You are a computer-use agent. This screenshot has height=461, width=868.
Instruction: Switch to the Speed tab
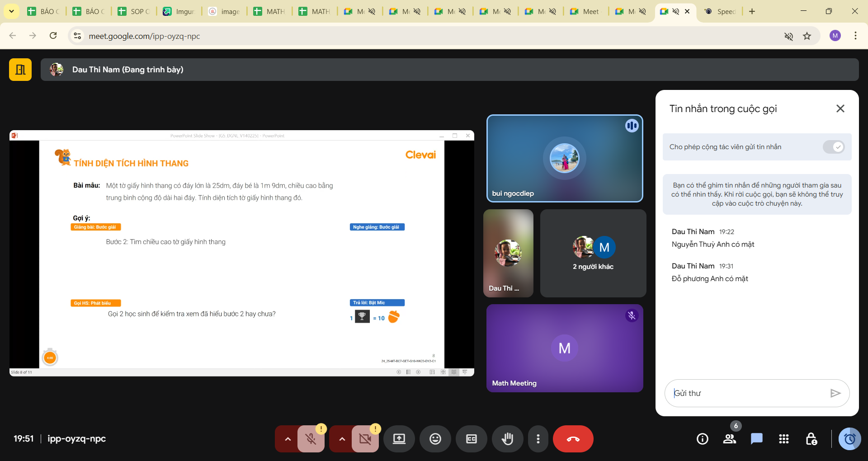point(720,11)
